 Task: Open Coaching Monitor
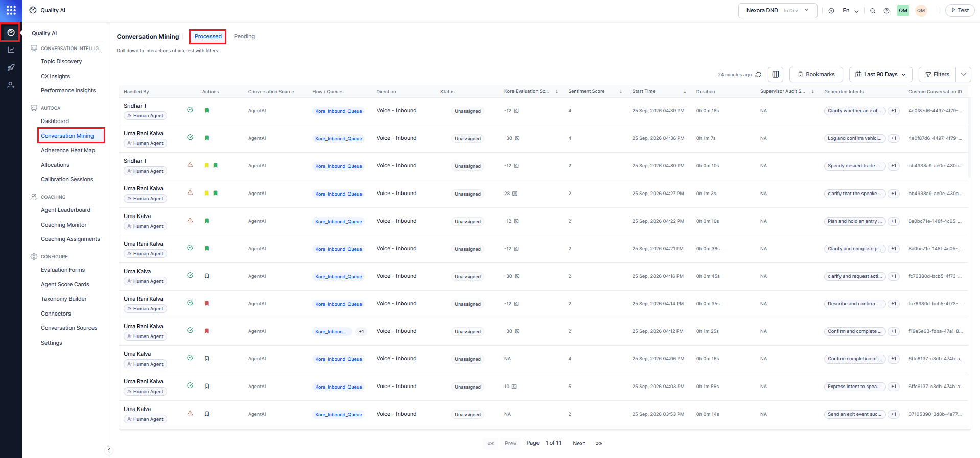[63, 225]
